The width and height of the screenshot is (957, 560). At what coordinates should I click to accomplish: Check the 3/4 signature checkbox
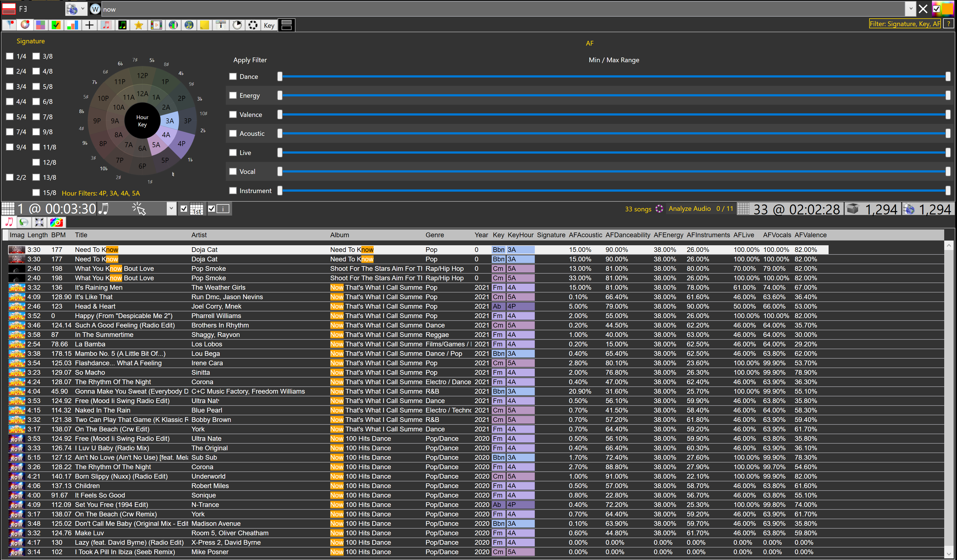pos(10,86)
